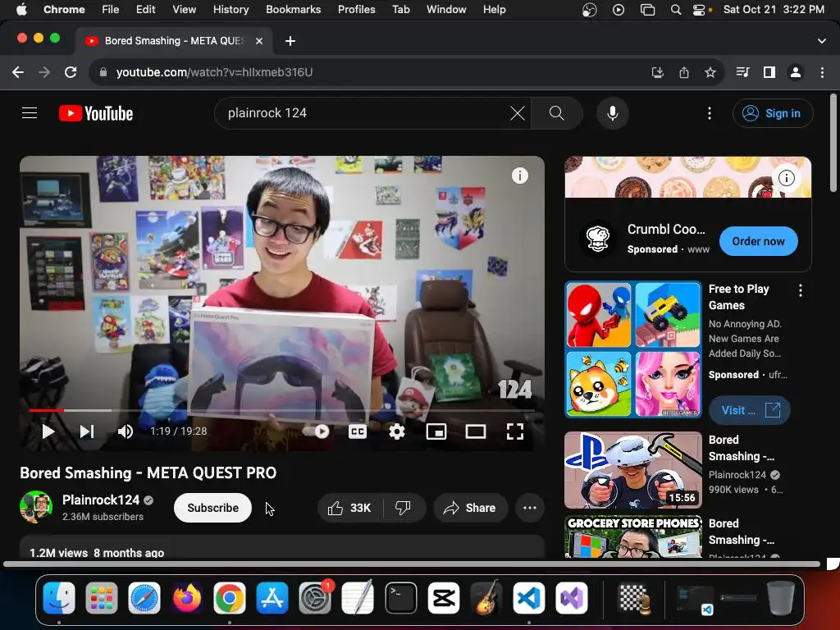
Task: Open video description with 1.2M views
Action: click(282, 547)
